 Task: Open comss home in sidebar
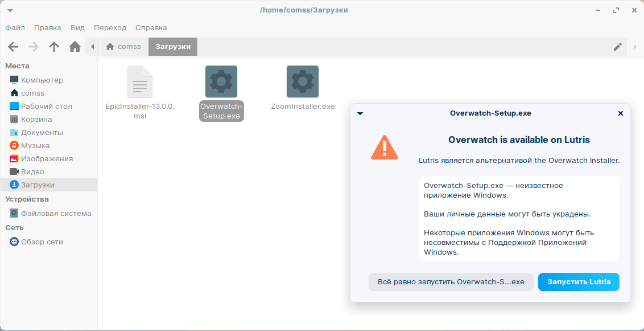tap(49, 93)
